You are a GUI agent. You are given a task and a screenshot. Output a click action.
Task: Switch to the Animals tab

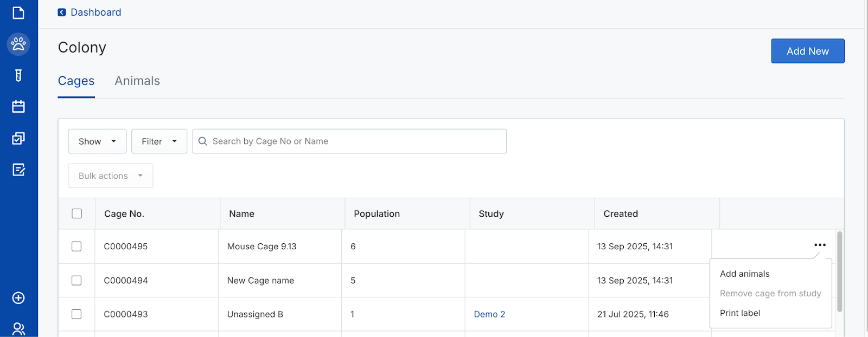pos(137,81)
